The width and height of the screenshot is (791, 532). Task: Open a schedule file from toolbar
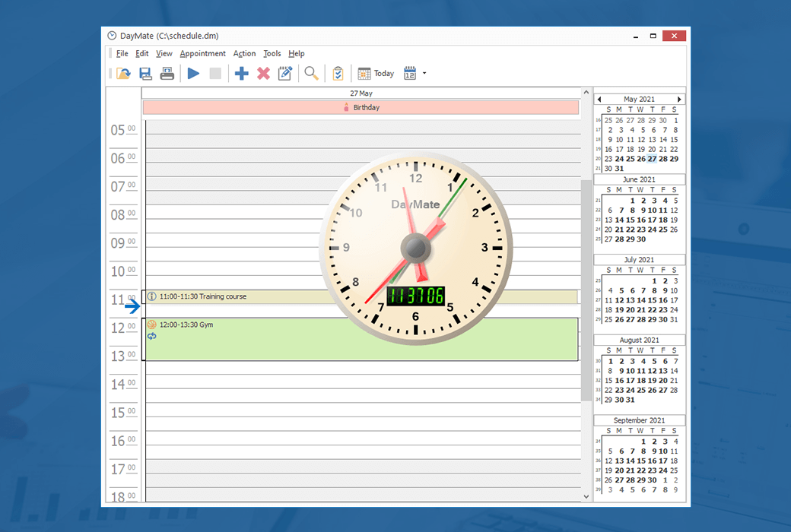[x=123, y=74]
